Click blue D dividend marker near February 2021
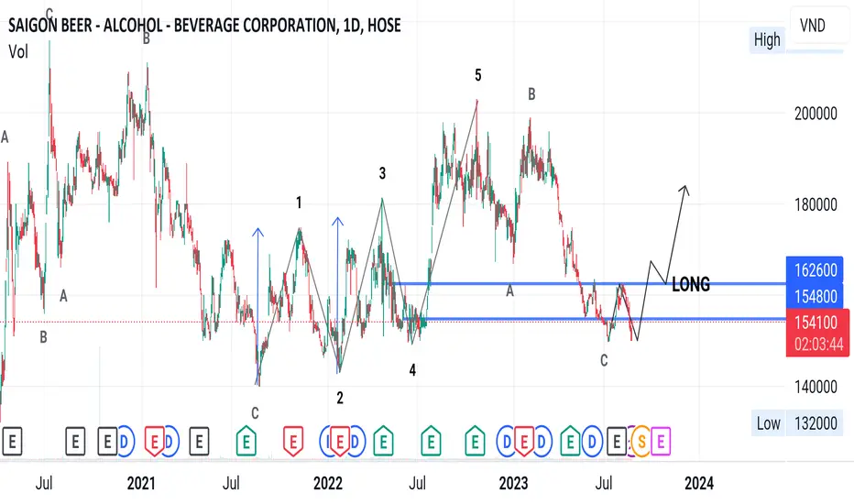 pos(170,441)
